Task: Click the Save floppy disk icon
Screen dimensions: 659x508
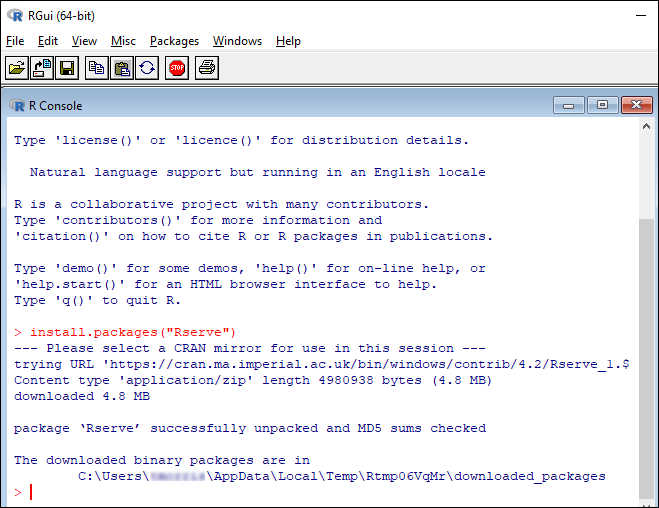Action: point(67,68)
